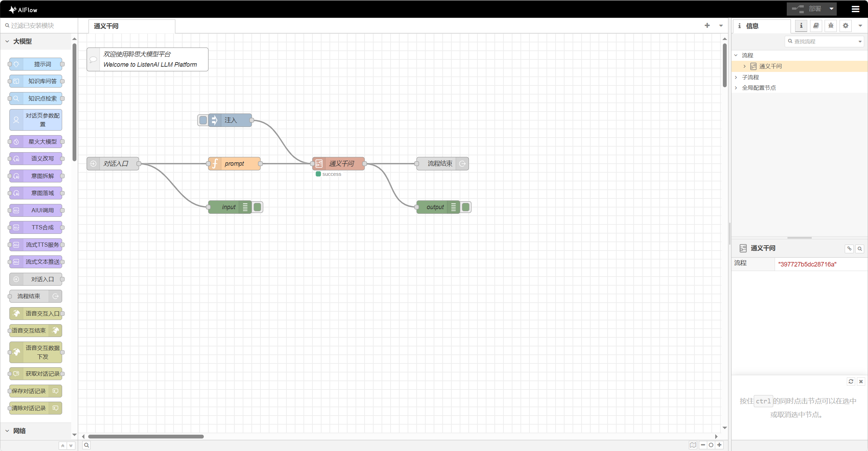The height and width of the screenshot is (451, 868).
Task: Add a new flow with plus button
Action: pos(707,26)
